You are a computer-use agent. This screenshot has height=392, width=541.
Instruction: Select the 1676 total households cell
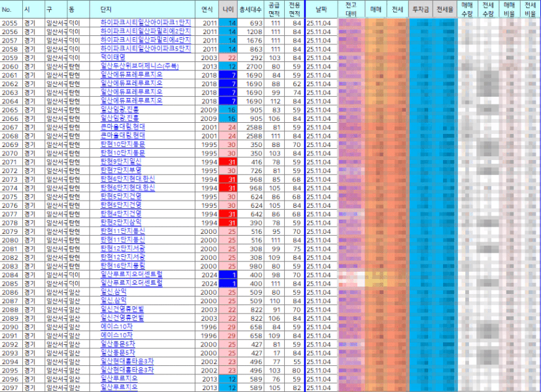coord(250,40)
